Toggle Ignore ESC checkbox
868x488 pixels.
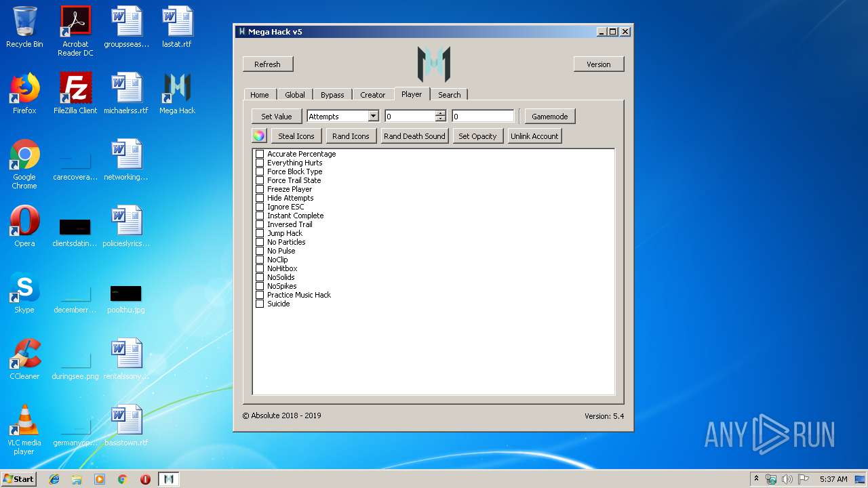[259, 207]
